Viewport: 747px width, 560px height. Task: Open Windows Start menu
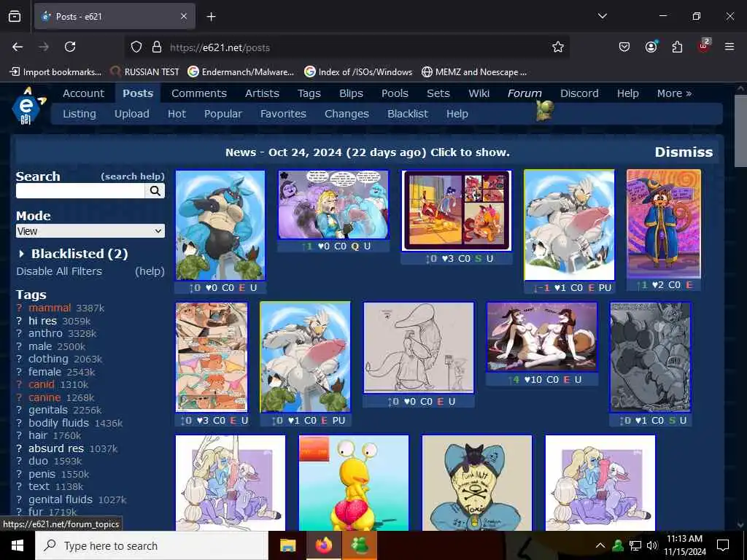pyautogui.click(x=18, y=545)
